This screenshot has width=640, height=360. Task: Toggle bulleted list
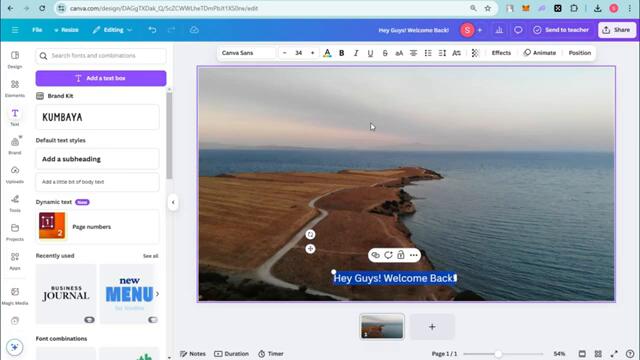(428, 53)
